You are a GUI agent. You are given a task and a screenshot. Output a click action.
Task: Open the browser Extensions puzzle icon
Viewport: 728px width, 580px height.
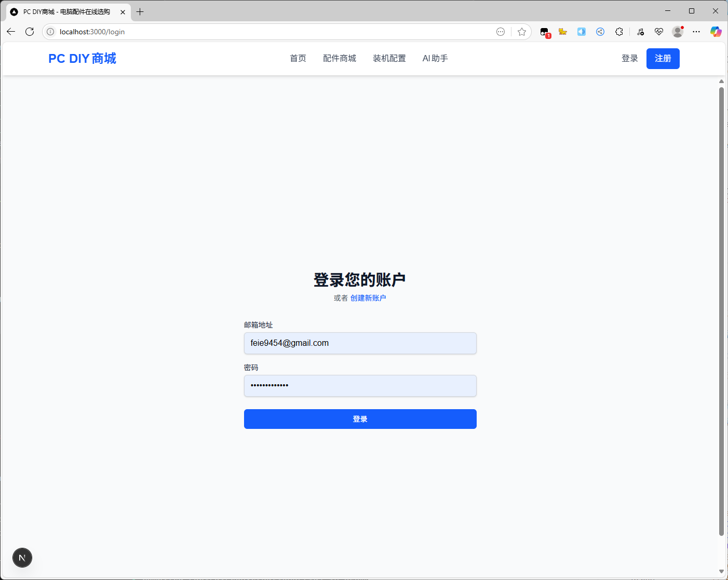coord(619,32)
